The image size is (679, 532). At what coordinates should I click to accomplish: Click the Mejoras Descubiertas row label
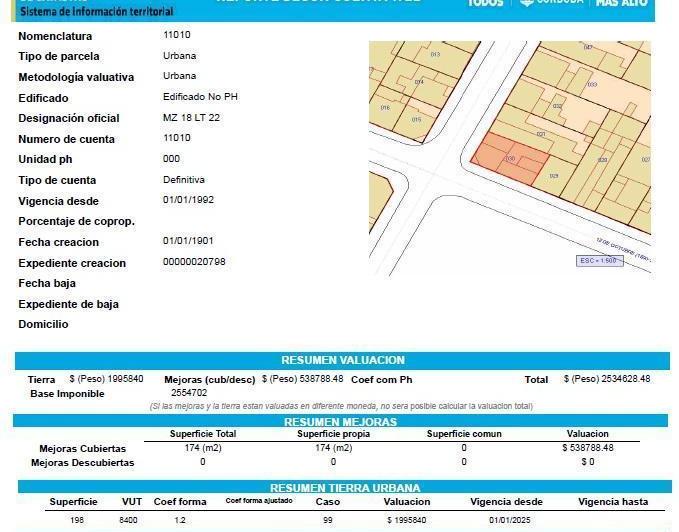coord(83,463)
